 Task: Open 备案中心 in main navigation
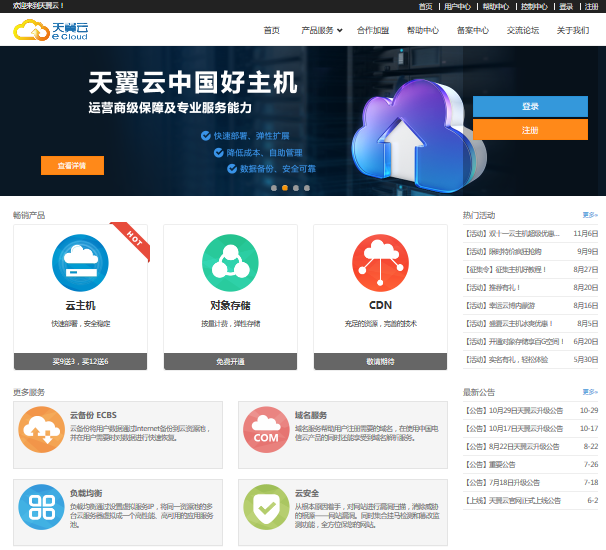(473, 30)
